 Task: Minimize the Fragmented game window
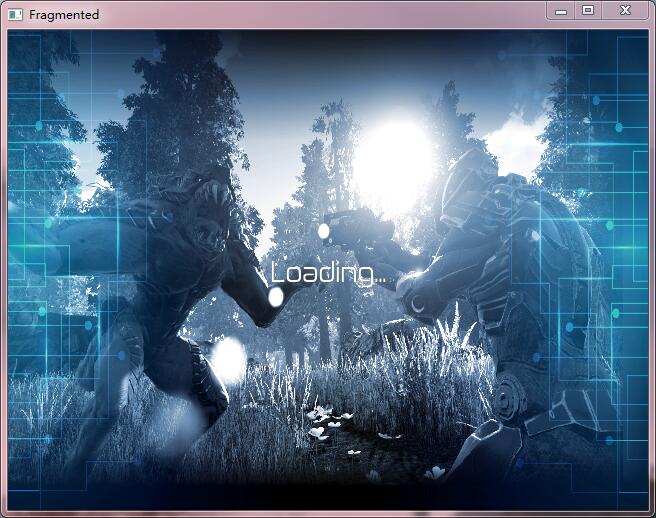coord(561,10)
